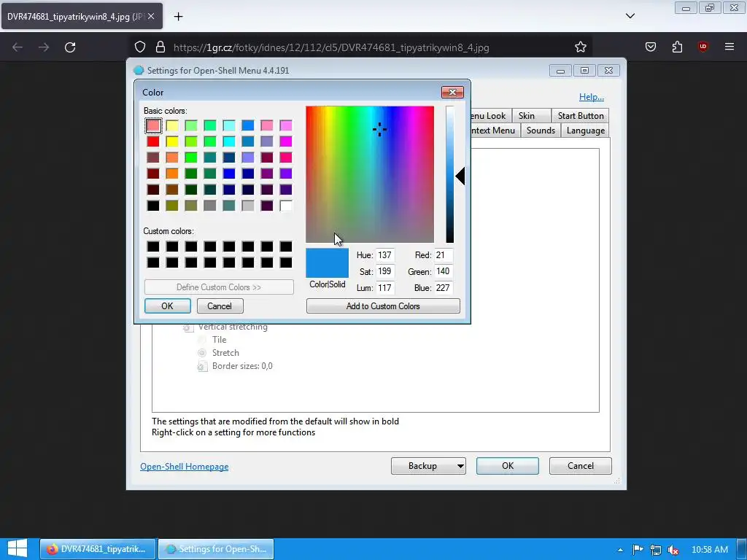Image resolution: width=747 pixels, height=560 pixels.
Task: Show hidden tray icons arrow
Action: (620, 550)
